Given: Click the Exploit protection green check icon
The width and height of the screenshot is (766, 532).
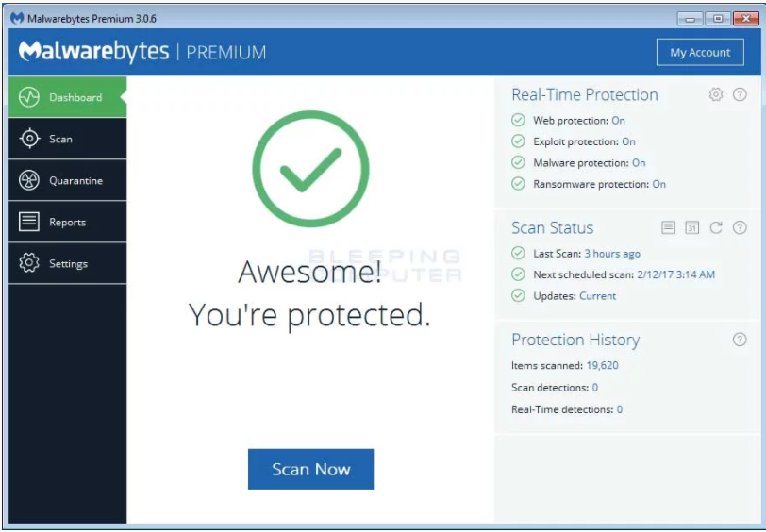Looking at the screenshot, I should (518, 141).
